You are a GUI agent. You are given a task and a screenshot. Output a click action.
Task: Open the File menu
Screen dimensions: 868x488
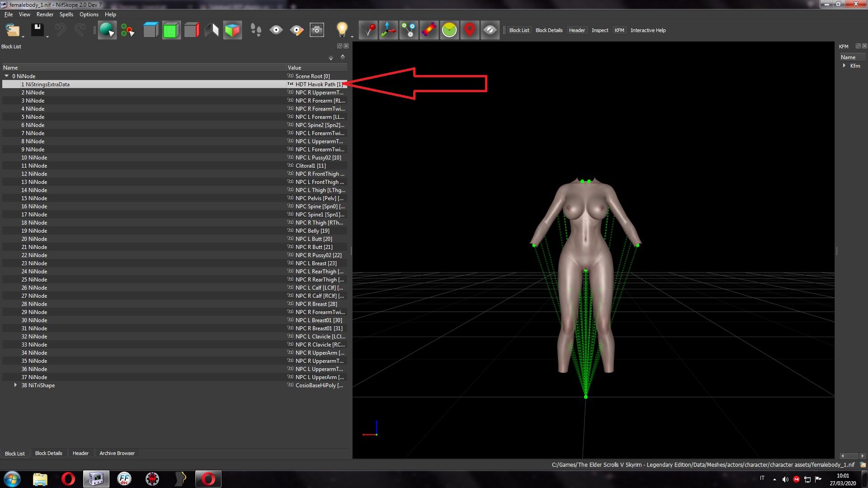click(9, 14)
